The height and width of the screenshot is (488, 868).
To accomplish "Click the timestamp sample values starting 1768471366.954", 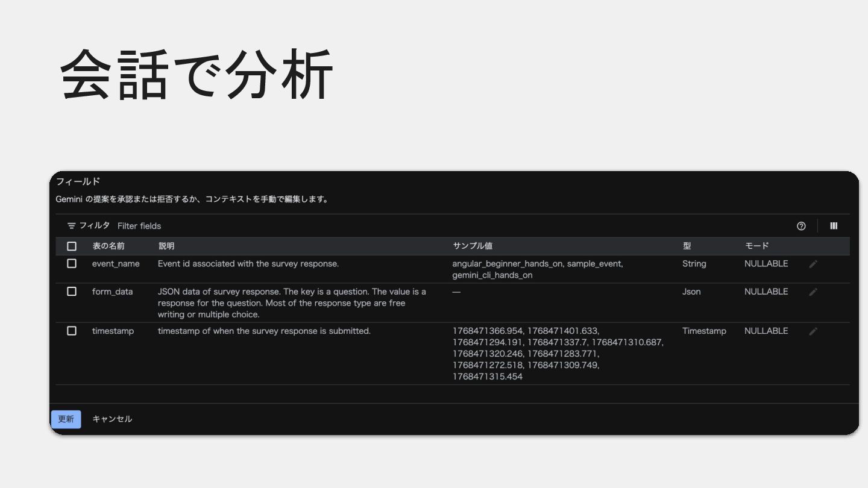I will click(x=558, y=354).
